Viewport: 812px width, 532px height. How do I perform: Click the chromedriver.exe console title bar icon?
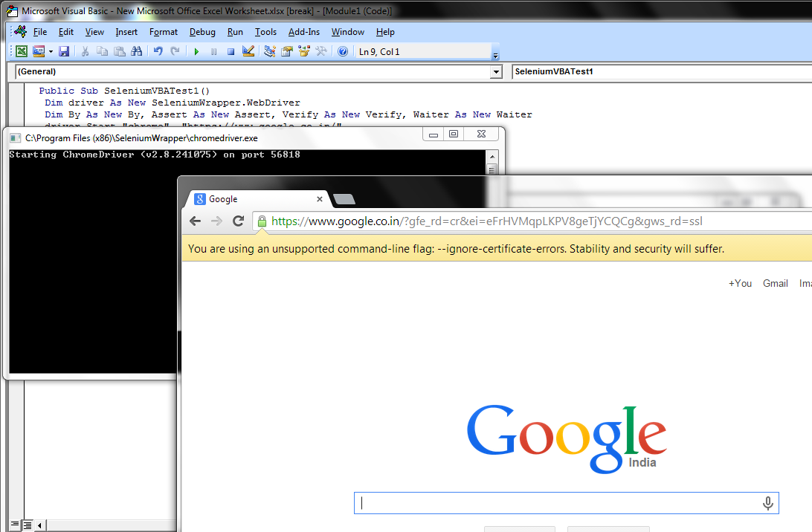tap(15, 138)
